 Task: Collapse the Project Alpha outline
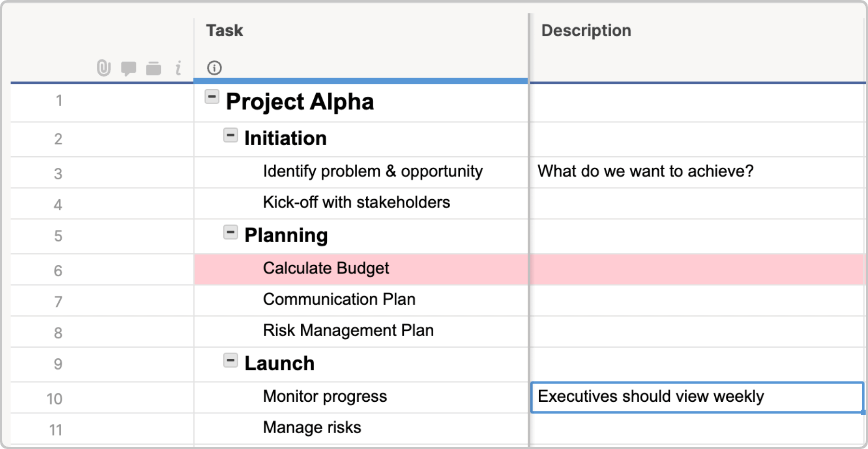(212, 97)
